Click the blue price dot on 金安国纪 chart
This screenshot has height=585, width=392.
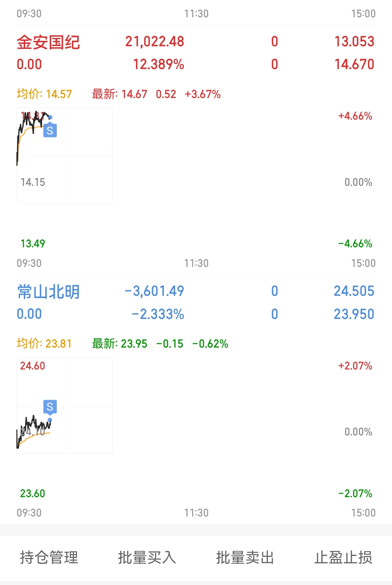[x=50, y=117]
